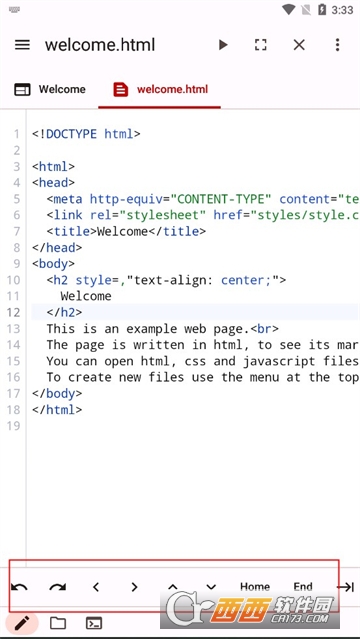The width and height of the screenshot is (360, 639).
Task: Click line number 19 in the gutter
Action: click(x=13, y=426)
